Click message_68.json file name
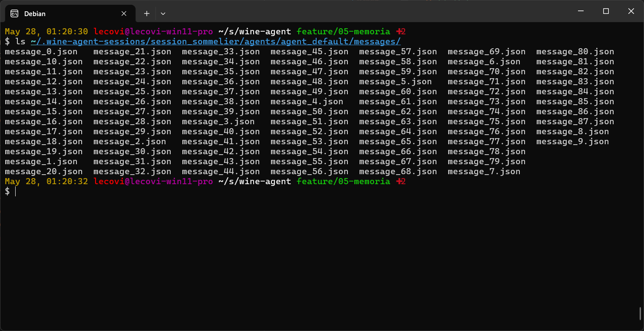 (398, 172)
